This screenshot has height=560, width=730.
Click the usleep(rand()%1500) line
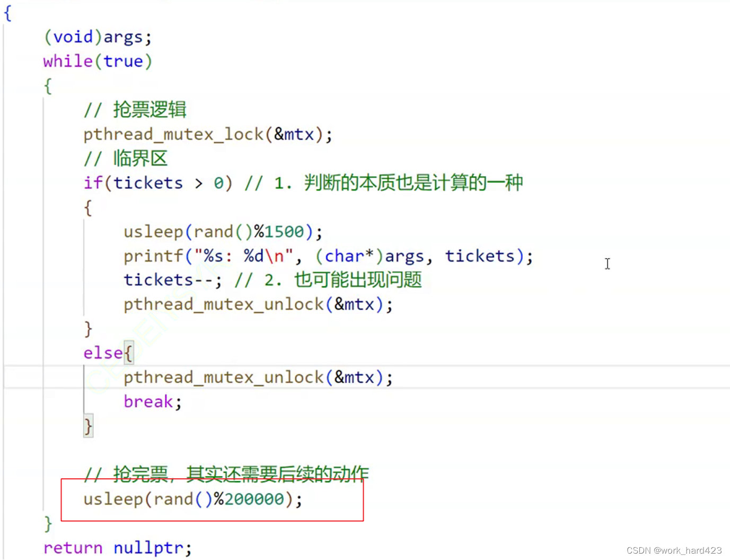point(223,232)
